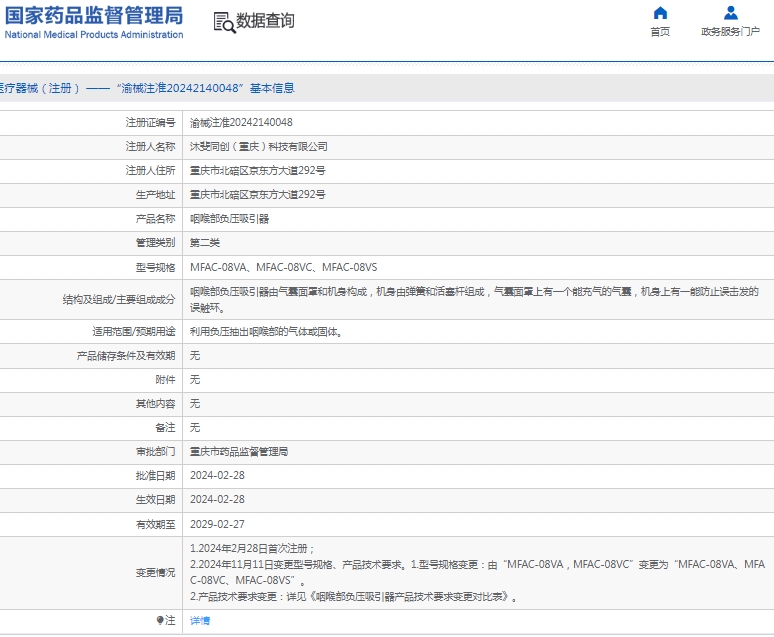Screen dimensions: 774x637
Task: Click the 注册证编号 label
Action: [150, 122]
